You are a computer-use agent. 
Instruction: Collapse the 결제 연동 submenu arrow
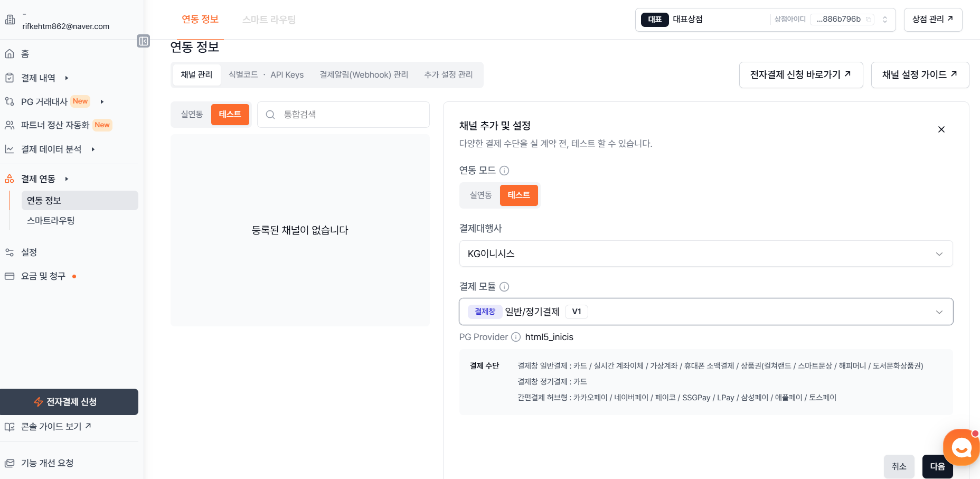[67, 179]
